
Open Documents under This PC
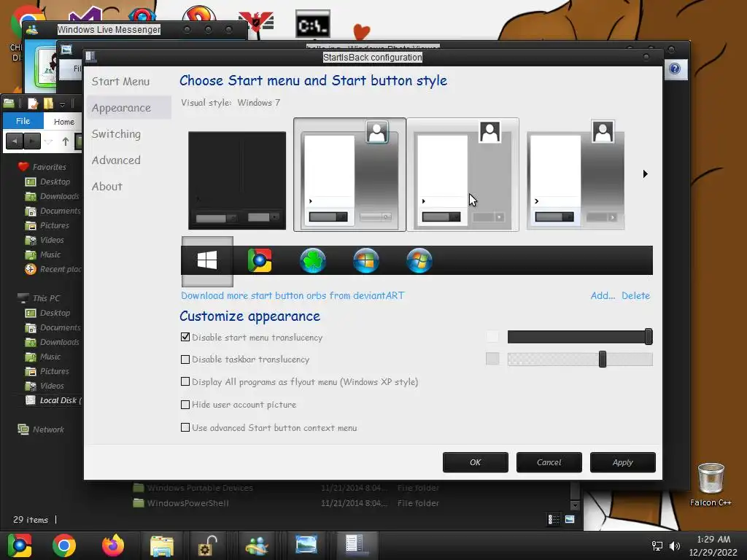[x=60, y=327]
